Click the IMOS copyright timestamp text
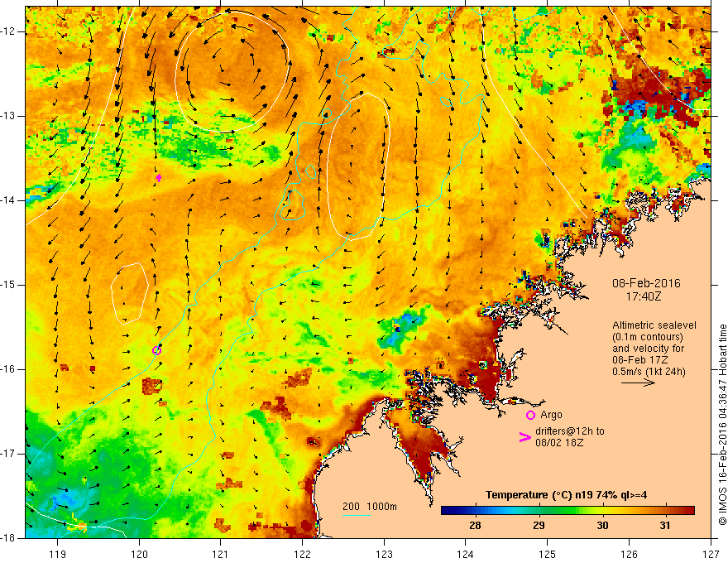The width and height of the screenshot is (728, 563). [722, 425]
